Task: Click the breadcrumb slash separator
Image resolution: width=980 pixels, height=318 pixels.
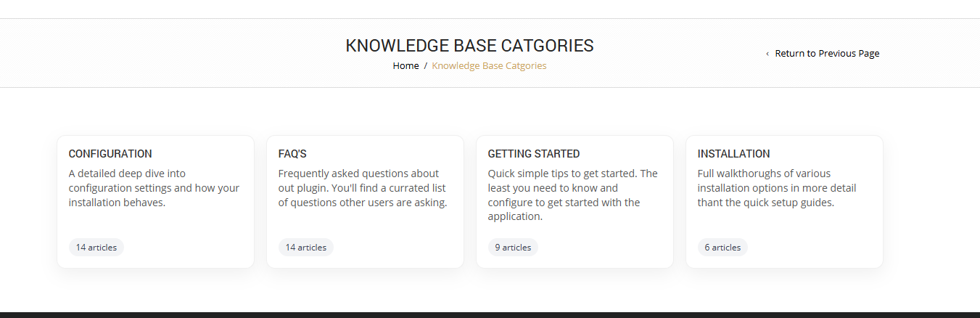Action: pyautogui.click(x=426, y=65)
